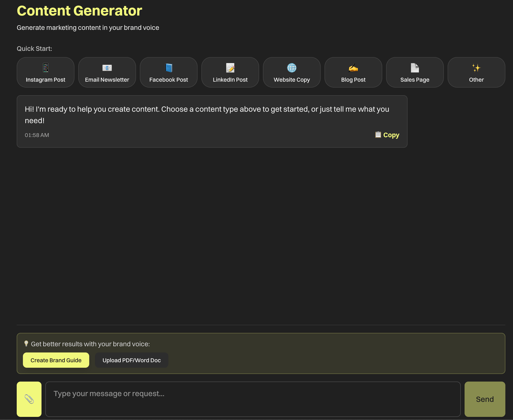Screen dimensions: 513x420
Task: Click the Quick Start label
Action: tap(35, 49)
